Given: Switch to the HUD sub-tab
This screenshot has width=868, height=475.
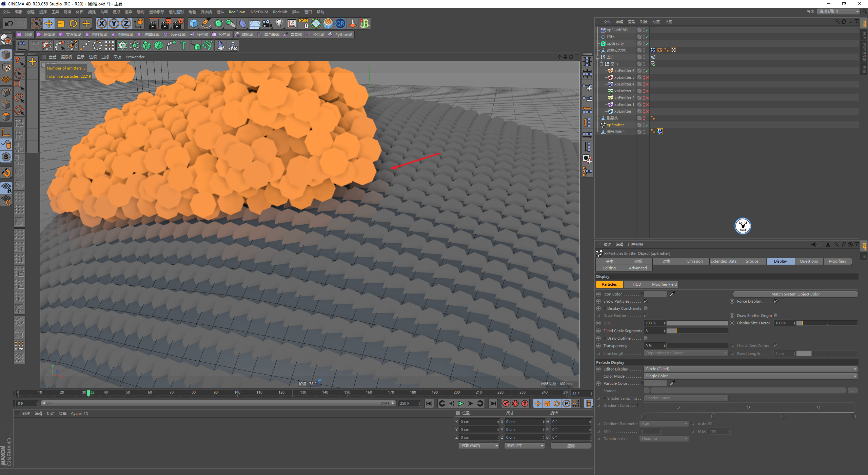Looking at the screenshot, I should (637, 284).
